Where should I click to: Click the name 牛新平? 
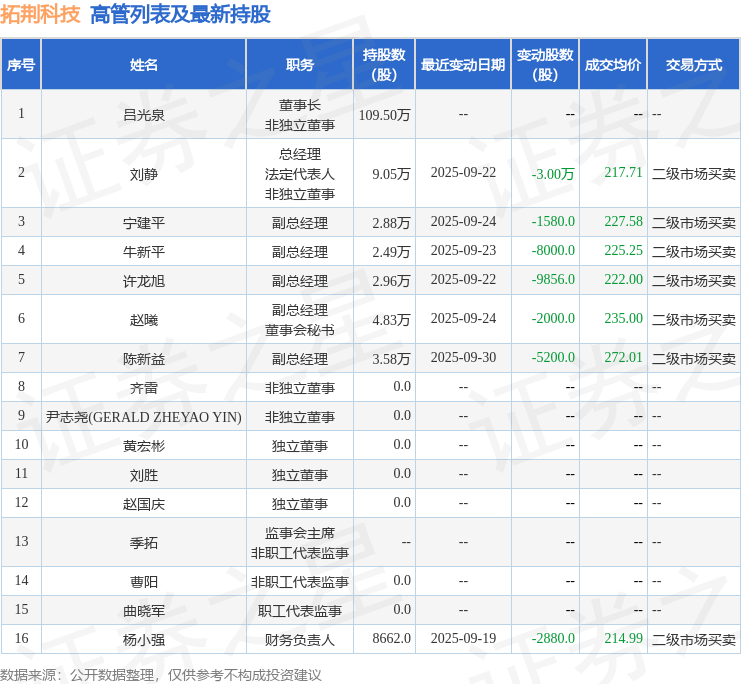pyautogui.click(x=144, y=251)
